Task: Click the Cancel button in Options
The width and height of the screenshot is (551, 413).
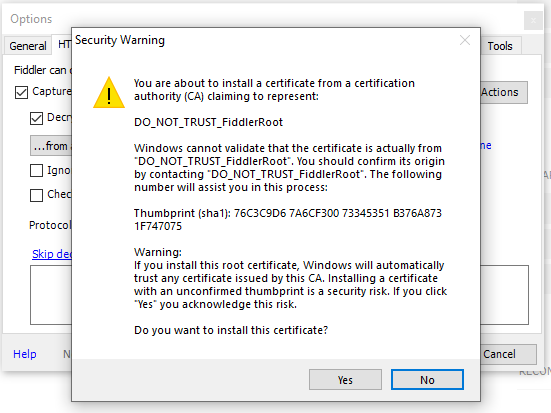Action: pos(508,354)
